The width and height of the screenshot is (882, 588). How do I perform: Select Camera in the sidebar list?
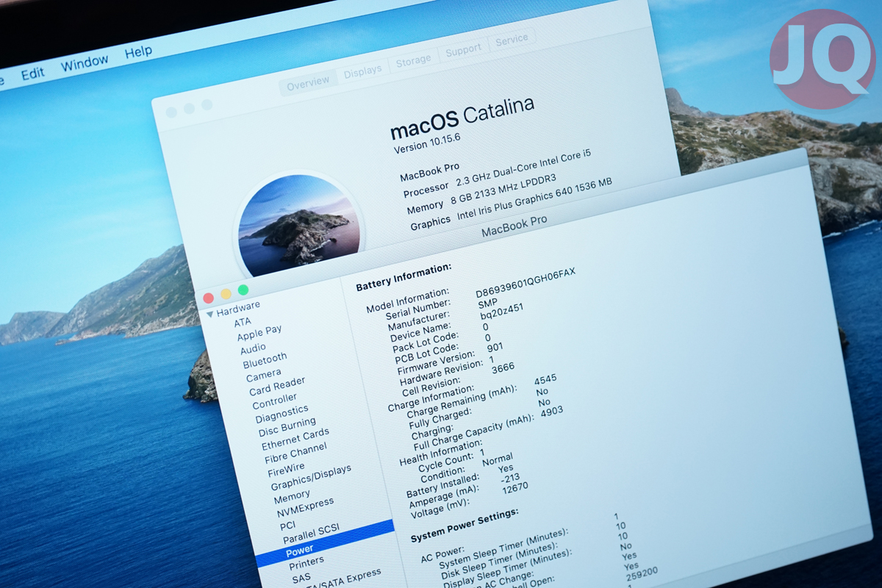click(x=264, y=376)
